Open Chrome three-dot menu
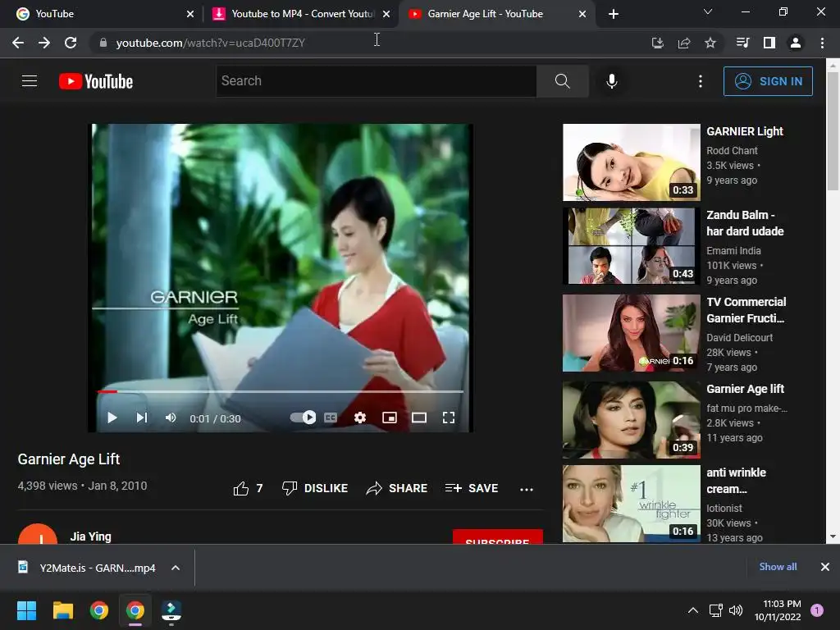 click(822, 43)
